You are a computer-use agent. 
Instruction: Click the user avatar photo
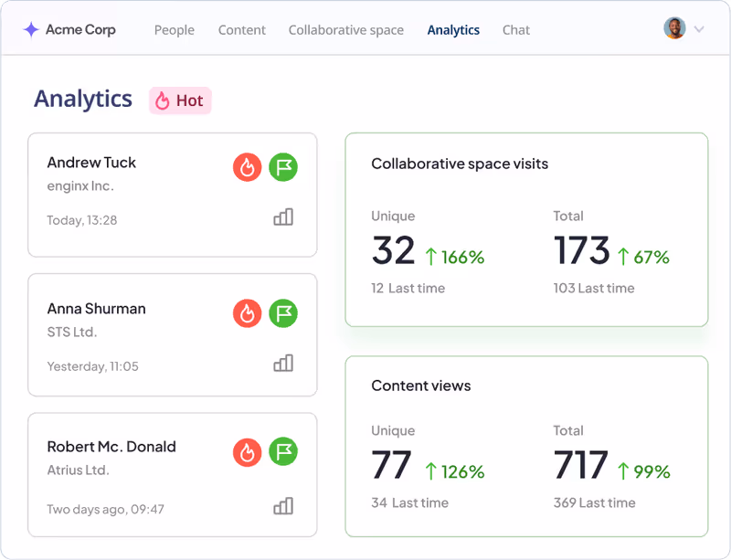674,27
